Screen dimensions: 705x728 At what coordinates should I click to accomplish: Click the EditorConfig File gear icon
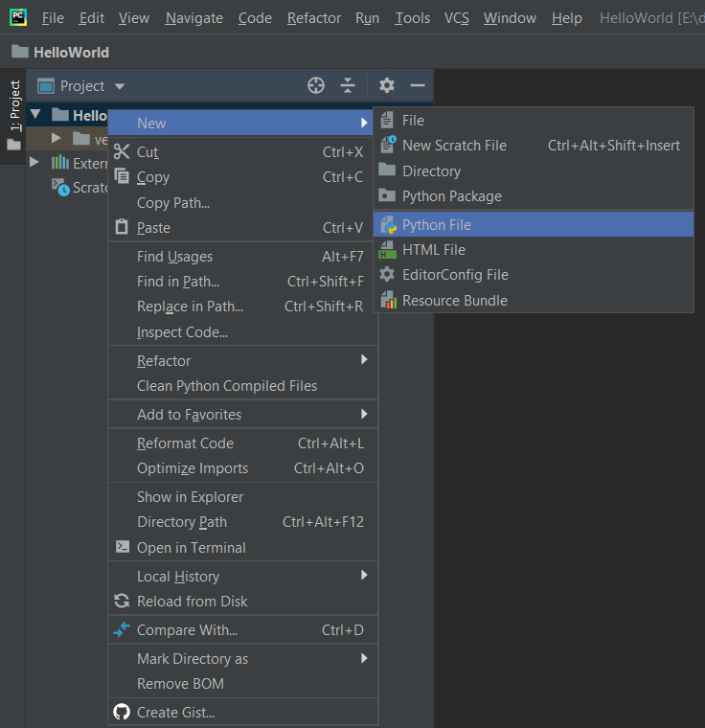(x=387, y=274)
